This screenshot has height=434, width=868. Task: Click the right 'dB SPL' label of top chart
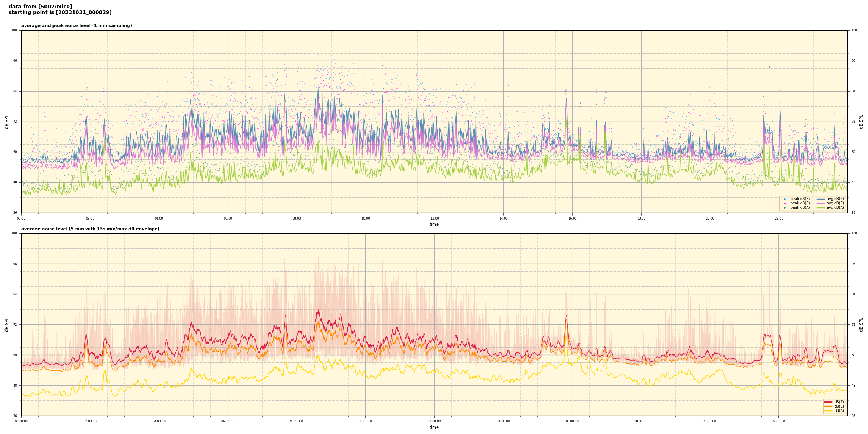point(861,122)
